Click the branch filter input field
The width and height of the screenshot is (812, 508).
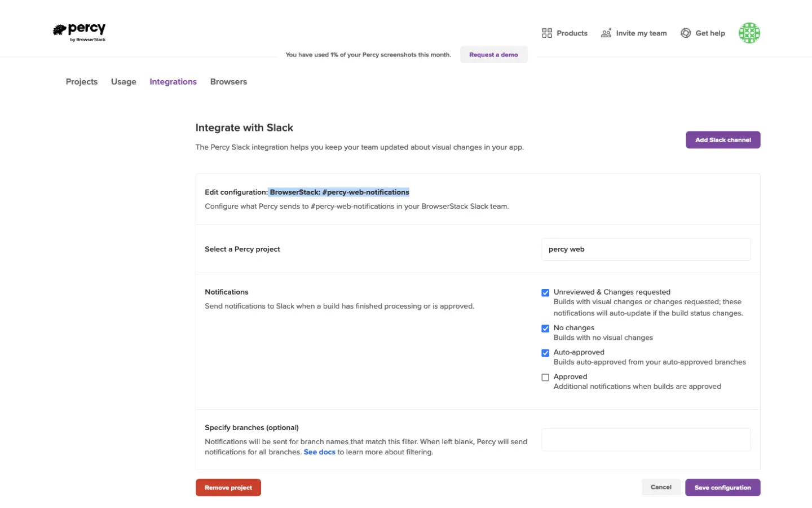(x=646, y=440)
